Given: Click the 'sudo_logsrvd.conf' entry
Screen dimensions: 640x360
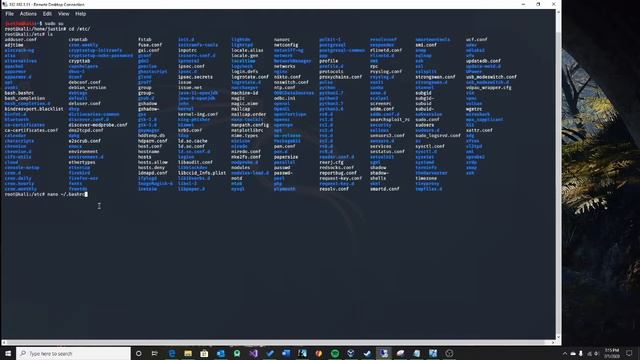Looking at the screenshot, I should pos(438,136).
